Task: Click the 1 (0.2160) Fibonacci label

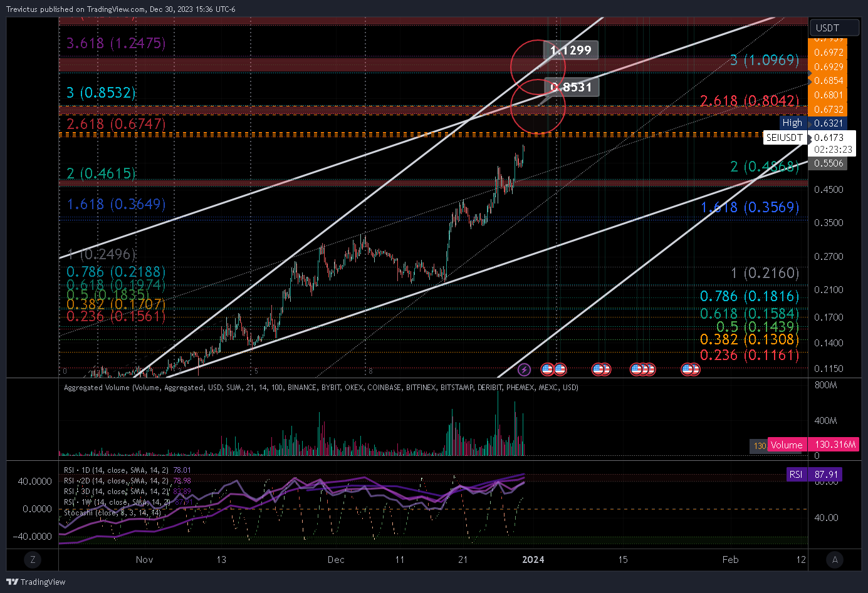Action: click(765, 273)
